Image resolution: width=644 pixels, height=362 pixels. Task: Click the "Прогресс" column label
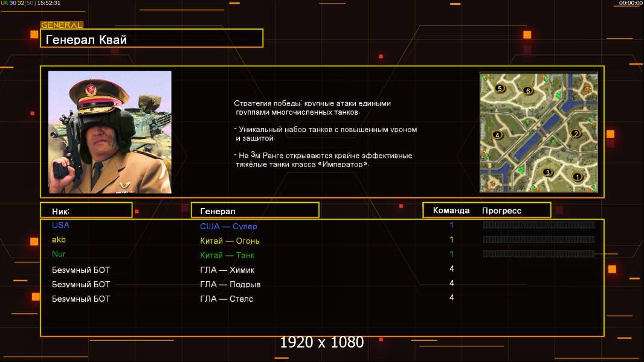click(501, 211)
